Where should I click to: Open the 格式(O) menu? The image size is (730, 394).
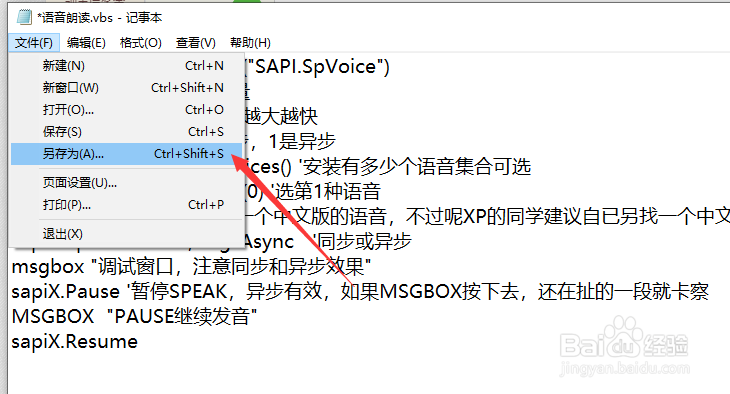pos(141,43)
